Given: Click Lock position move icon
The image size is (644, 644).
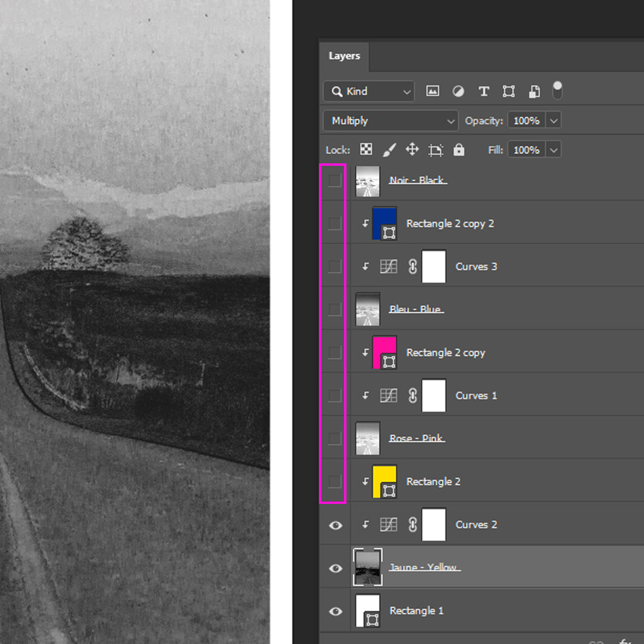Looking at the screenshot, I should [412, 150].
